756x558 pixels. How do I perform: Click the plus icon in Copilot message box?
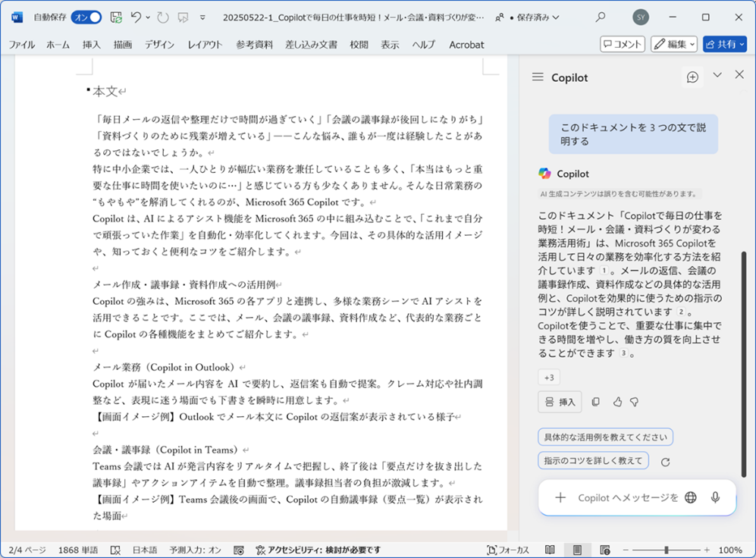tap(560, 497)
